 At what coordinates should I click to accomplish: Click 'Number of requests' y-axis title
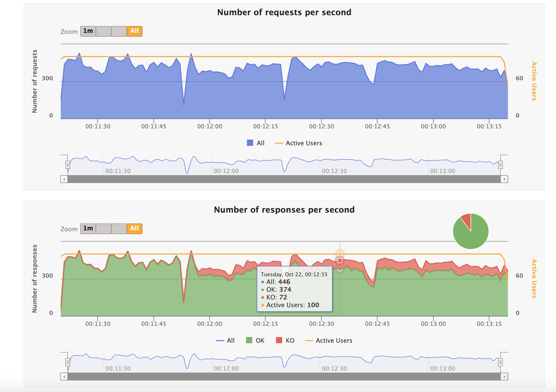(x=35, y=81)
